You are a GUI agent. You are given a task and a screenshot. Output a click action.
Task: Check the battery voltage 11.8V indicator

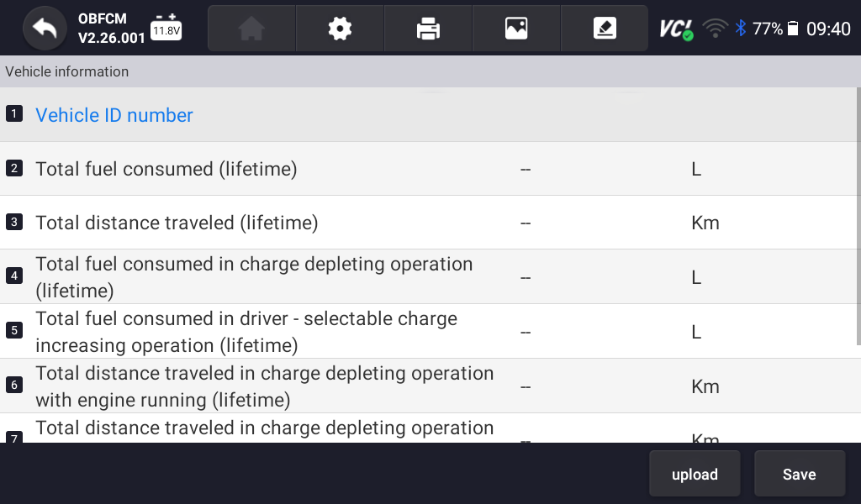pos(166,29)
